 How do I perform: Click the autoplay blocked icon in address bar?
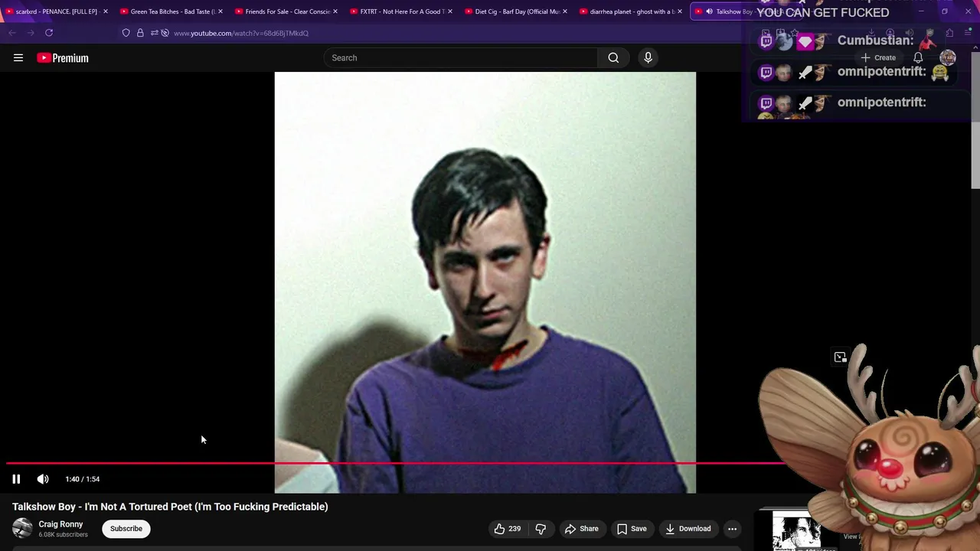(x=165, y=33)
